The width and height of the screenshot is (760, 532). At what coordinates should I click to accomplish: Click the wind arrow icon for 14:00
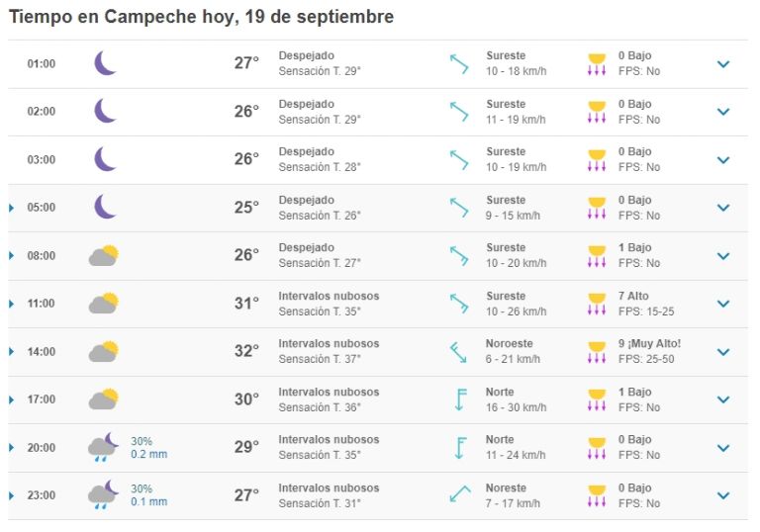[458, 352]
